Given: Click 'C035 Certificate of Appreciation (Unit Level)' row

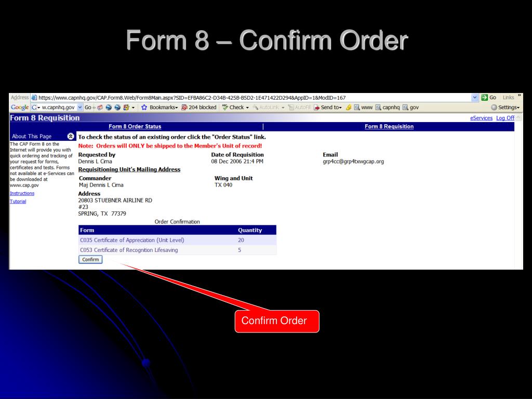Looking at the screenshot, I should point(178,240).
